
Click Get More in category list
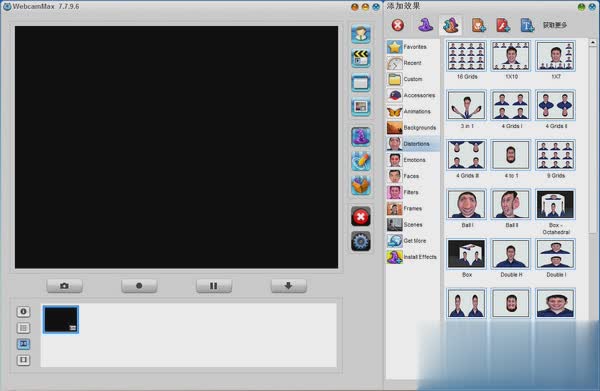pos(413,241)
